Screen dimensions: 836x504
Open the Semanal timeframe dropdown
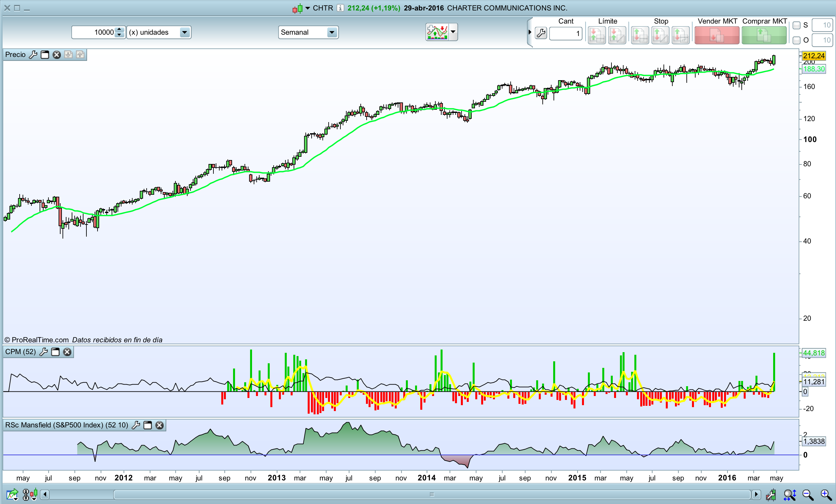click(x=332, y=32)
